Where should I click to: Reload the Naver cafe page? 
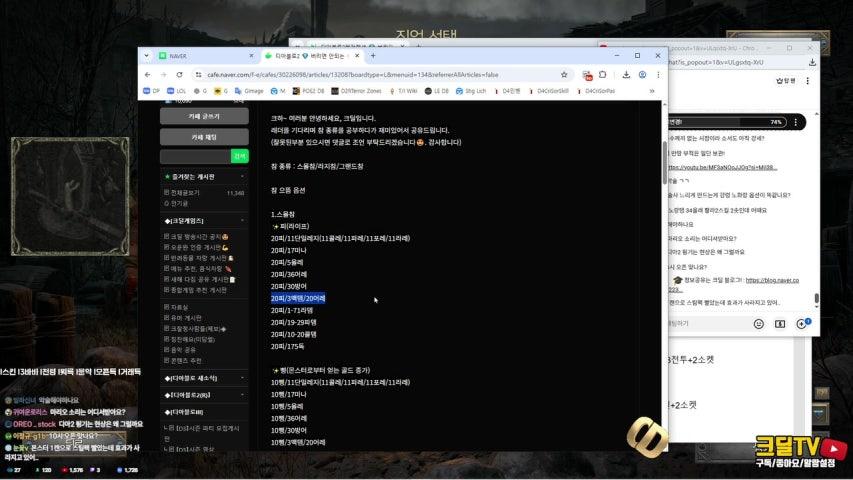[180, 75]
